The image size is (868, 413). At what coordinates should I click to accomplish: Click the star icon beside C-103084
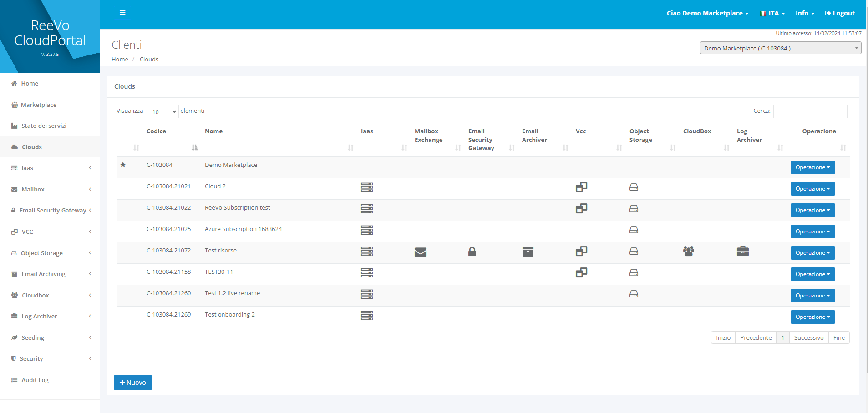[x=123, y=165]
